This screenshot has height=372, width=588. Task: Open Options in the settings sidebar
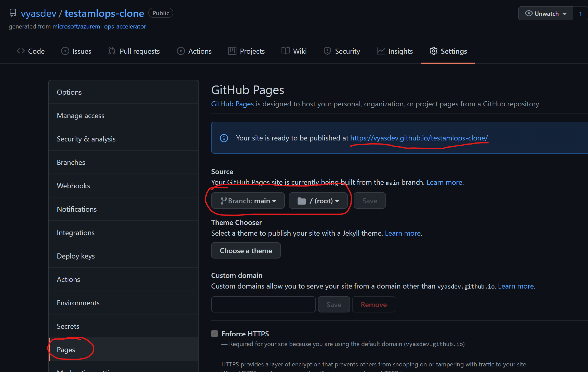[124, 92]
